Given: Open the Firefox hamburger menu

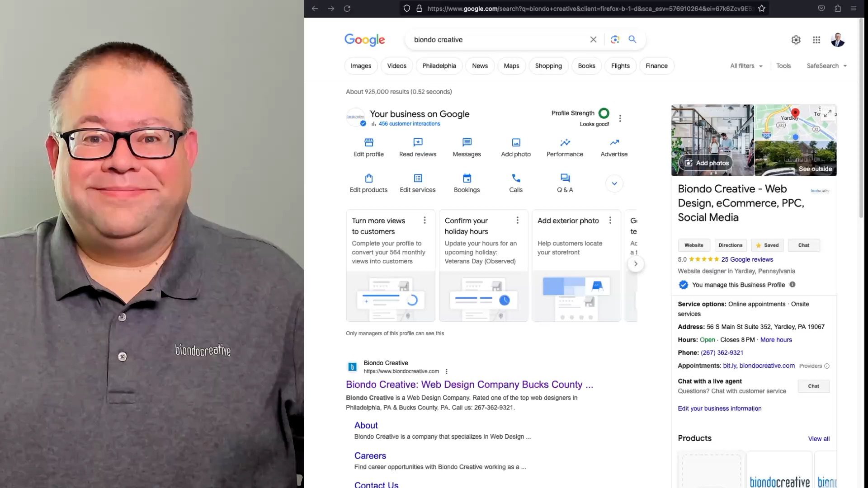Looking at the screenshot, I should (x=854, y=9).
